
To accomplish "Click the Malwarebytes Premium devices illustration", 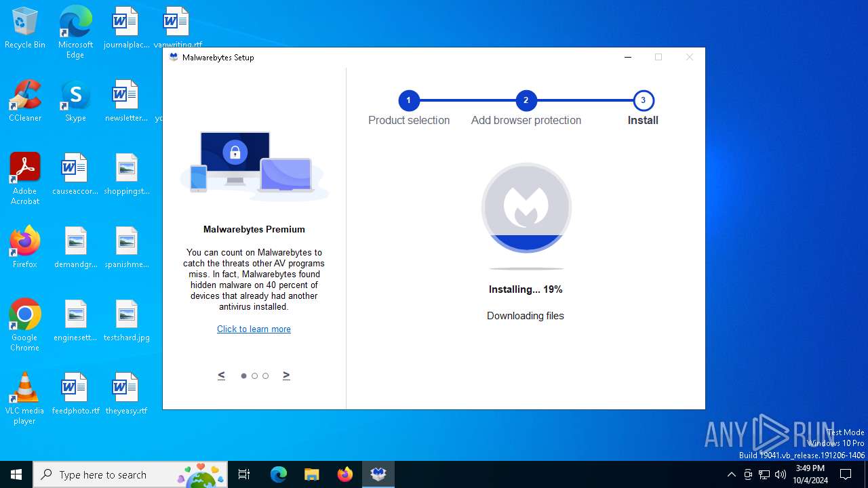I will point(254,167).
